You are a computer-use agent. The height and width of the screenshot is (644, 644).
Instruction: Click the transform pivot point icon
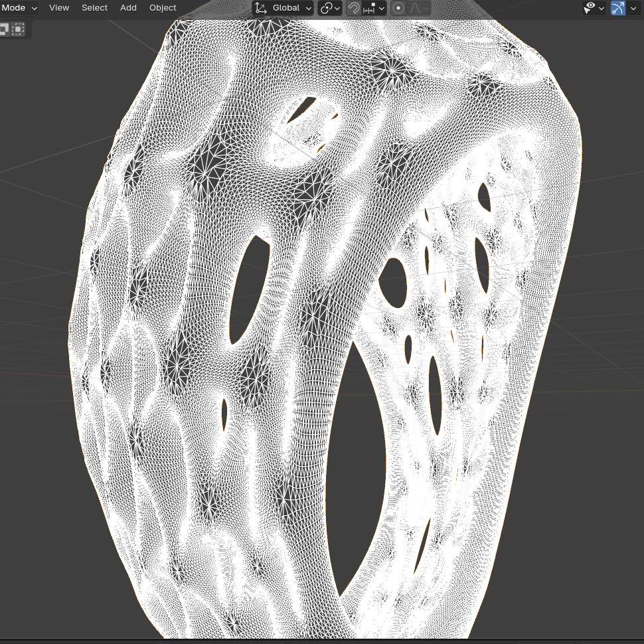[x=326, y=8]
